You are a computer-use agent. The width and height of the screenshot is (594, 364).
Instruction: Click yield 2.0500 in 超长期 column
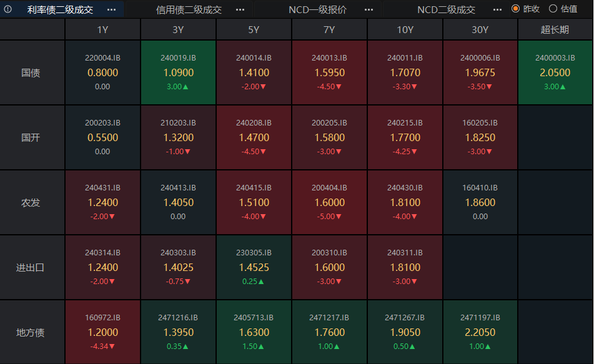555,72
